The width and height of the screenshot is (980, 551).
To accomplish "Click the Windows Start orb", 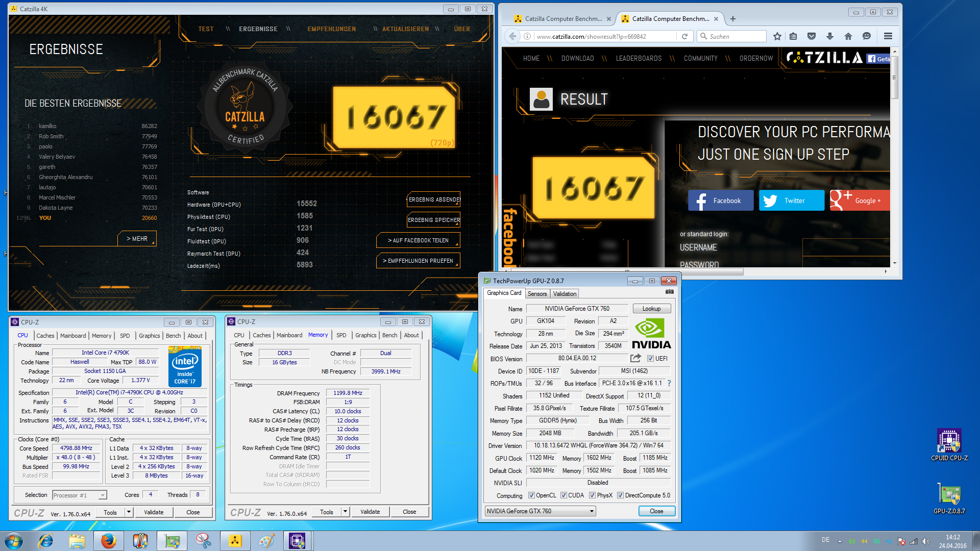I will pyautogui.click(x=14, y=541).
